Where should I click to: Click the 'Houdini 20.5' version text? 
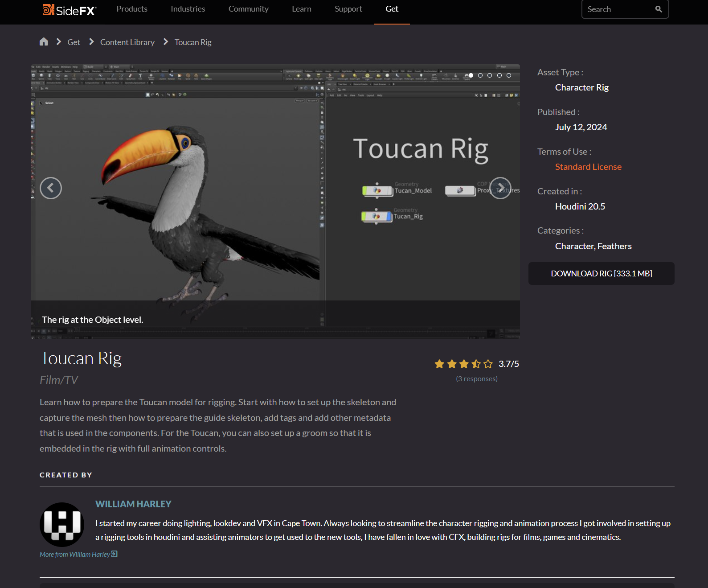point(580,207)
